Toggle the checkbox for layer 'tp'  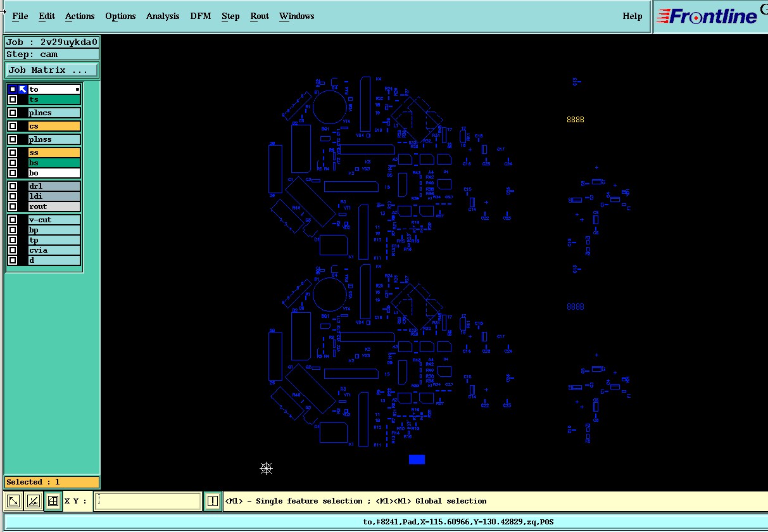click(13, 240)
